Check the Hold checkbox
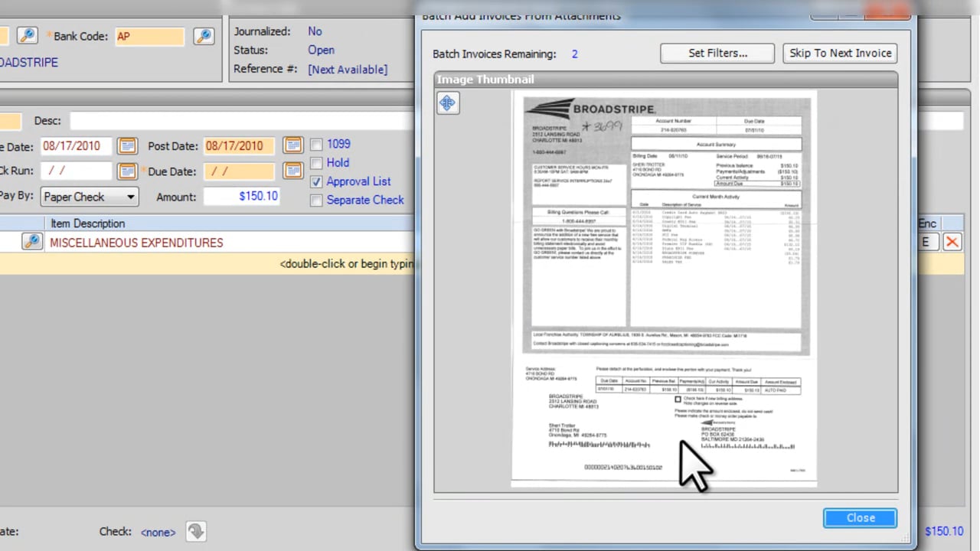Image resolution: width=980 pixels, height=551 pixels. (316, 163)
